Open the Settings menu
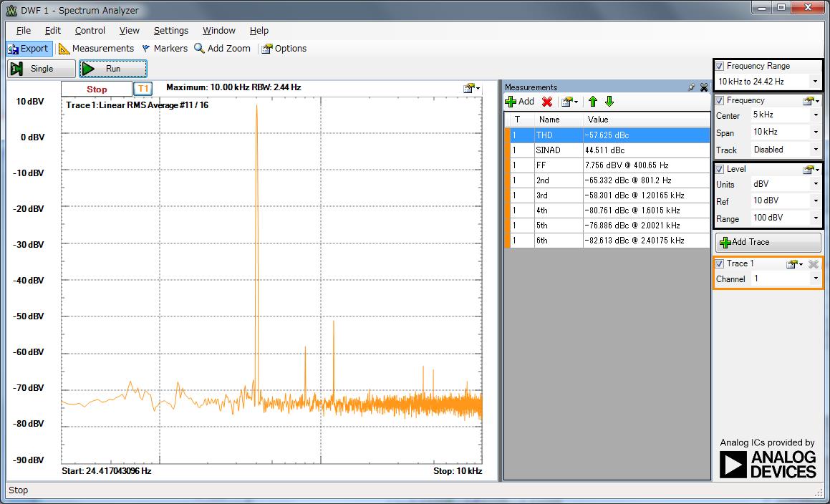 pos(170,31)
